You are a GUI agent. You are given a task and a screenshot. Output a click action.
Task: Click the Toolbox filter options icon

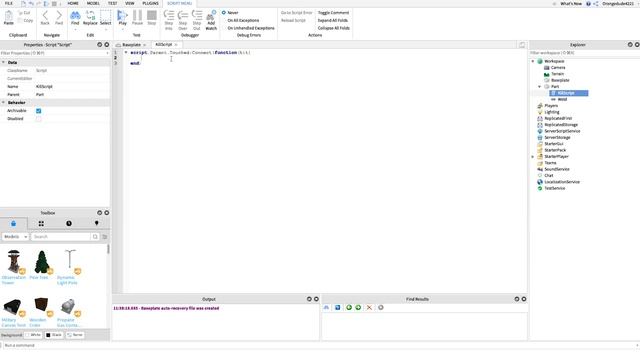(x=104, y=237)
